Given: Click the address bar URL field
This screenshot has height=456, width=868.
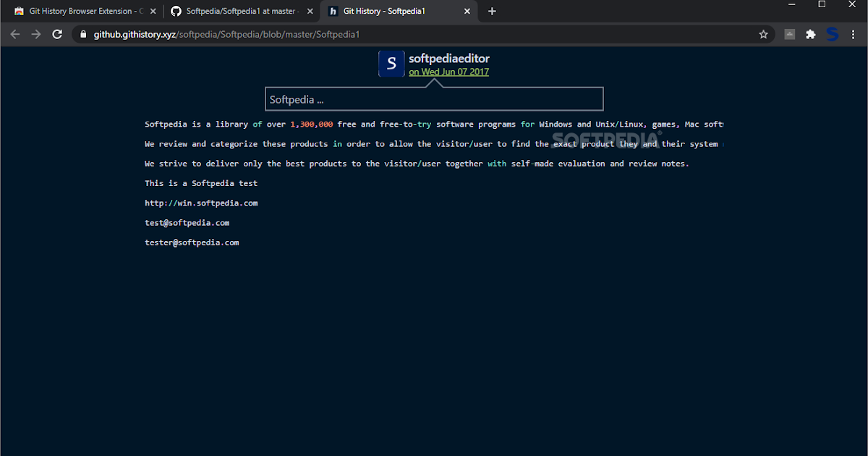Looking at the screenshot, I should [423, 34].
